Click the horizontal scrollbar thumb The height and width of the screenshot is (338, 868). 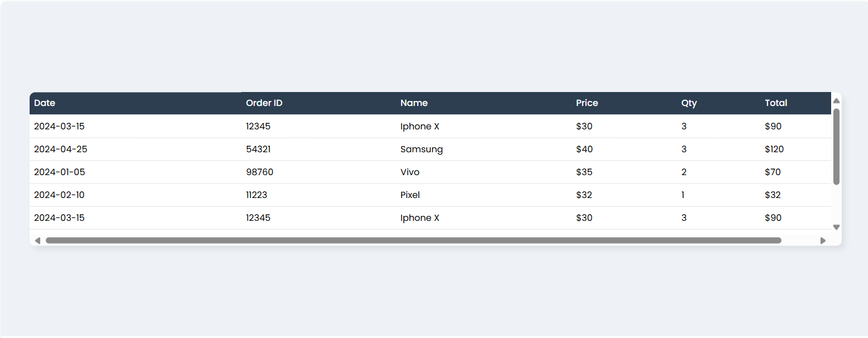click(x=413, y=240)
